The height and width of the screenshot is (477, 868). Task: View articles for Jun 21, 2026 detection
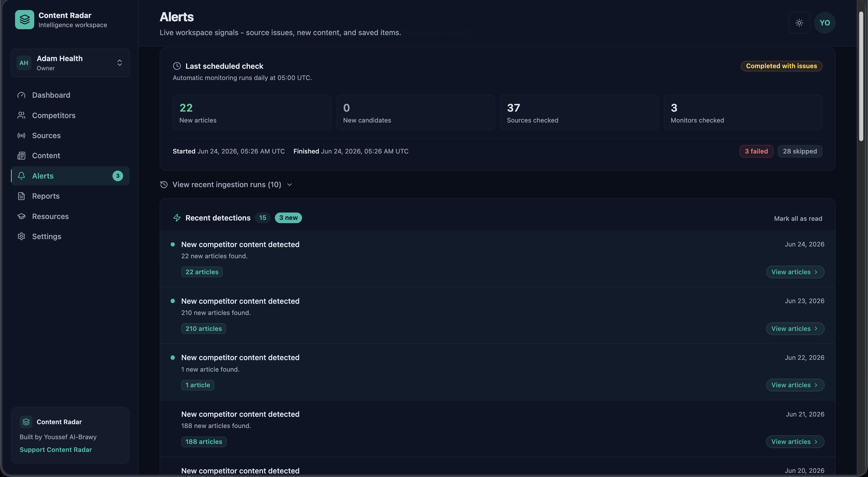click(795, 442)
